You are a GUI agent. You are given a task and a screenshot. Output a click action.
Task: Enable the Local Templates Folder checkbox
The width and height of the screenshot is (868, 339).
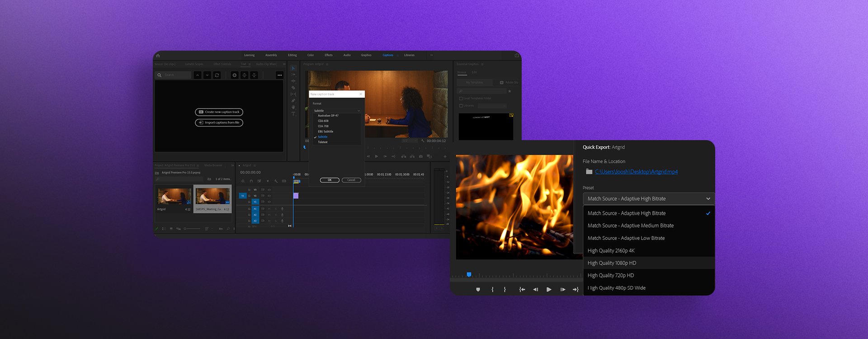461,98
